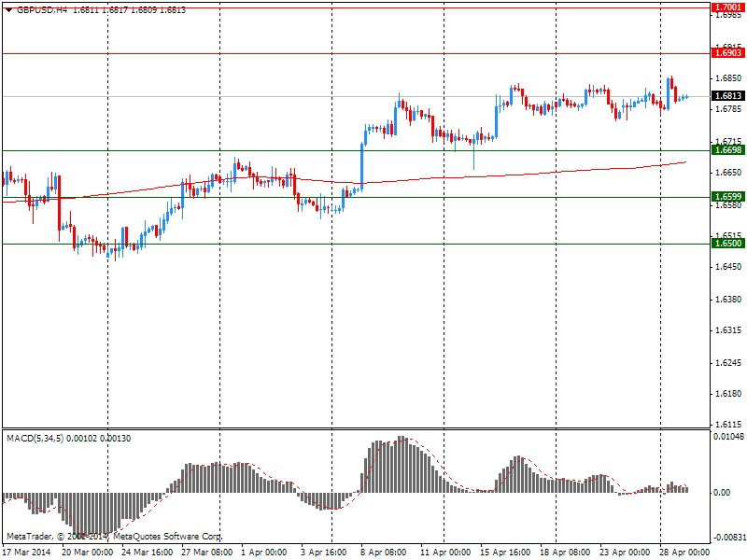
Task: Click the 1.6380 price axis value
Action: coord(727,300)
